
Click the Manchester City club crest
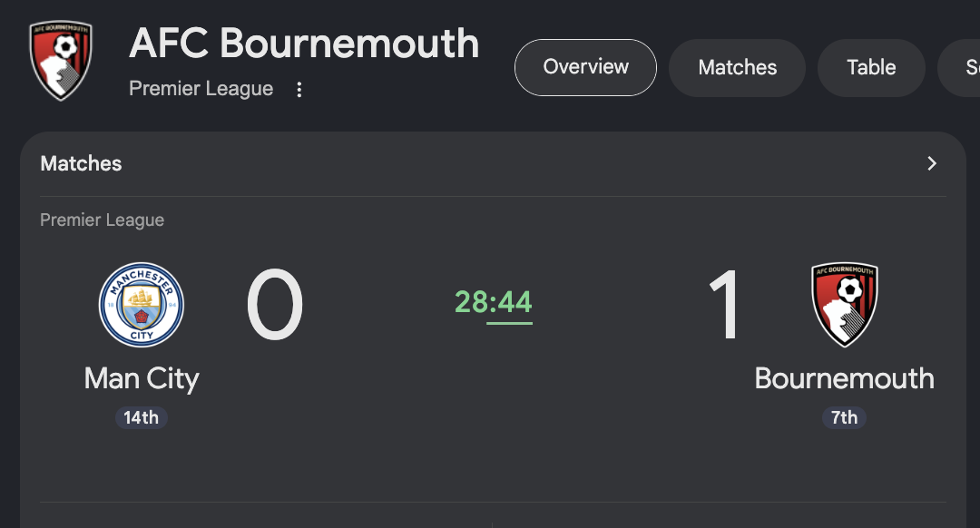click(x=142, y=304)
